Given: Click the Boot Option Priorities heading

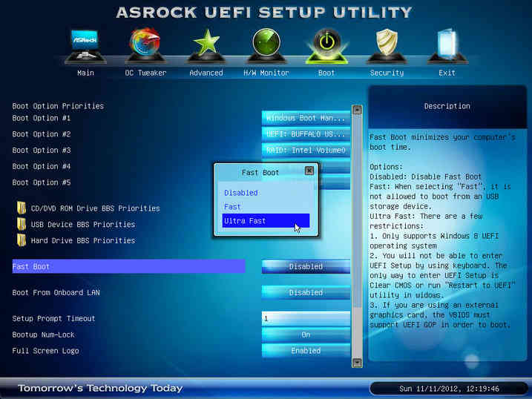Looking at the screenshot, I should 58,106.
